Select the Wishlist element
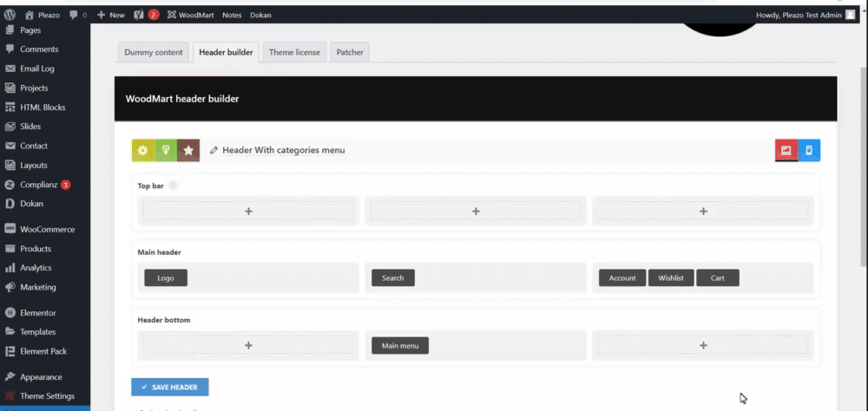Viewport: 868px width, 411px height. (x=671, y=277)
